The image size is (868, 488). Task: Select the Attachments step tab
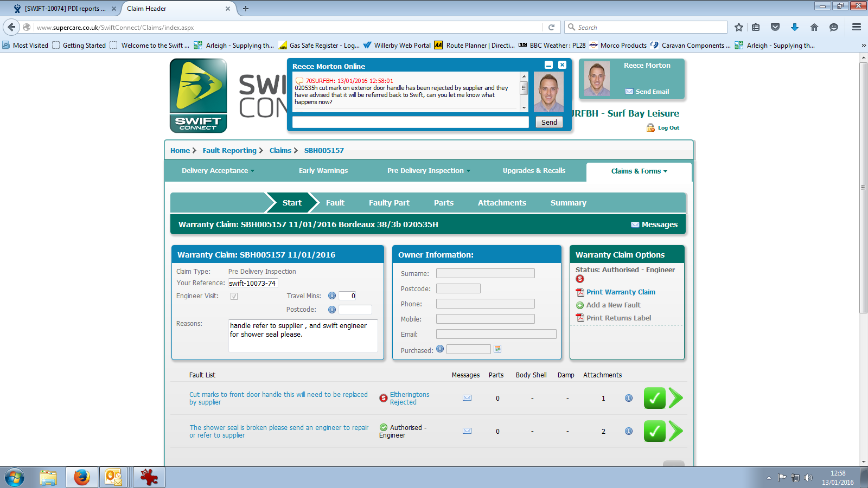click(502, 203)
